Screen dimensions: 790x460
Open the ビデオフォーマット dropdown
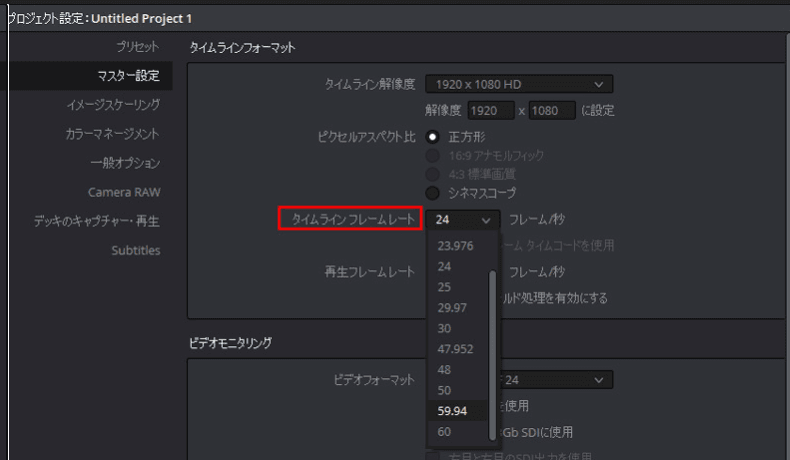tap(555, 380)
